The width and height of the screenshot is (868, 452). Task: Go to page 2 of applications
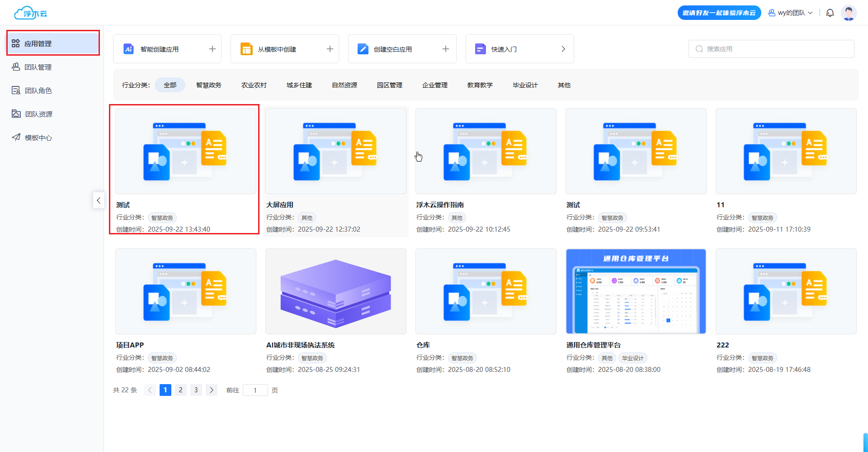click(x=180, y=390)
